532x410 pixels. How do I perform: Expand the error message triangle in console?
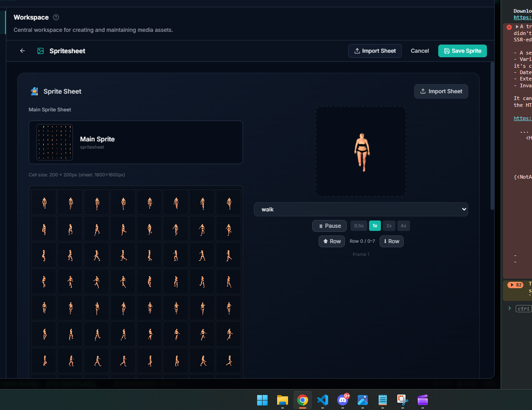click(517, 26)
